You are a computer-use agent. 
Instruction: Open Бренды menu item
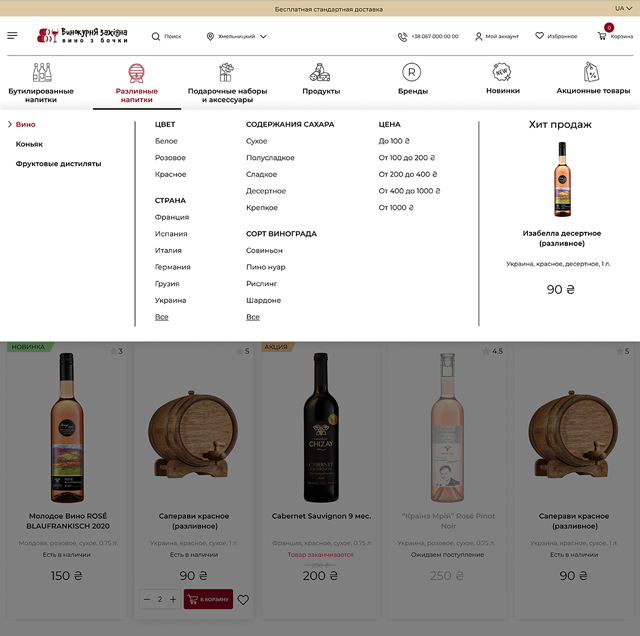[413, 91]
